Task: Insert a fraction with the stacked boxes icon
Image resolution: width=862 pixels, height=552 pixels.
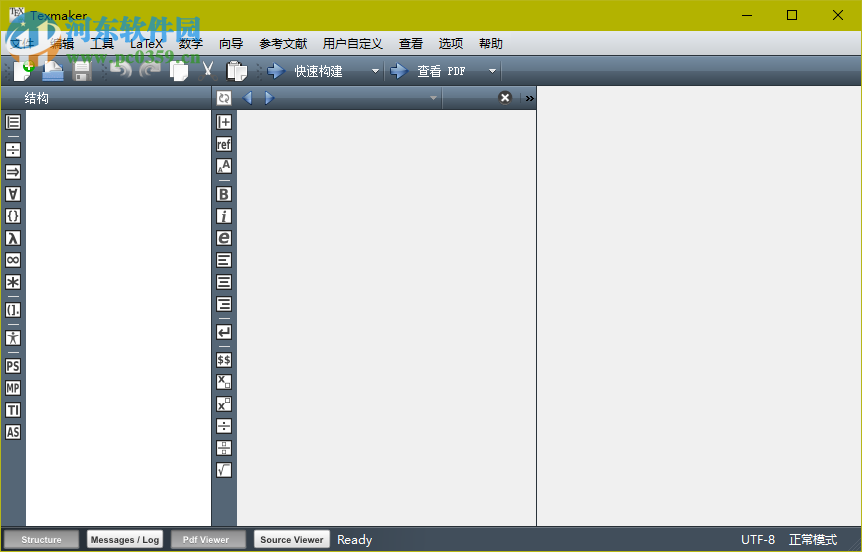Action: pos(224,448)
